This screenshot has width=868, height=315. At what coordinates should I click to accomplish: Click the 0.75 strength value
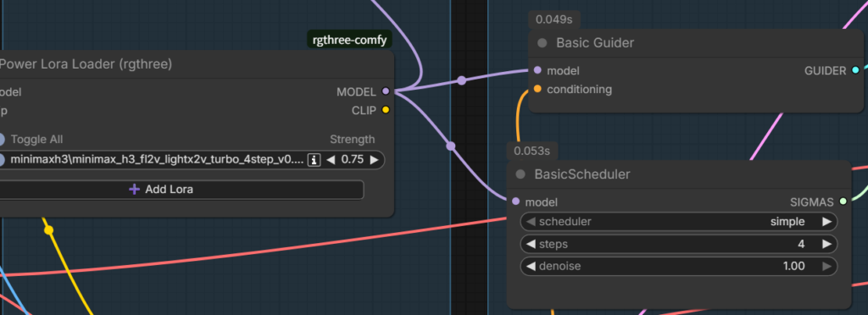tap(353, 160)
